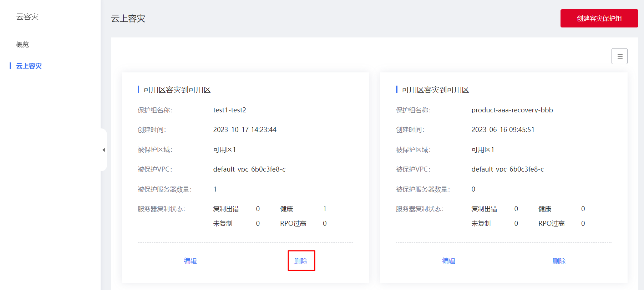Viewport: 644px width, 290px height.
Task: Click the 健康 status label in the test1-test2 card
Action: click(x=286, y=209)
